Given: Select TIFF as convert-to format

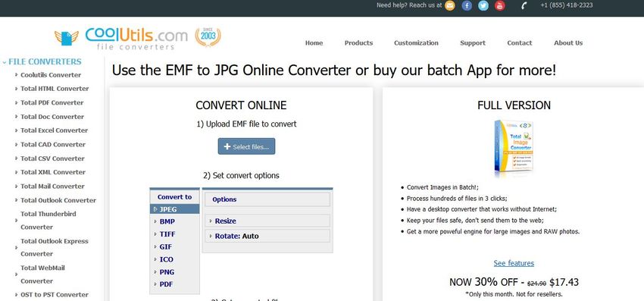Looking at the screenshot, I should coord(174,234).
